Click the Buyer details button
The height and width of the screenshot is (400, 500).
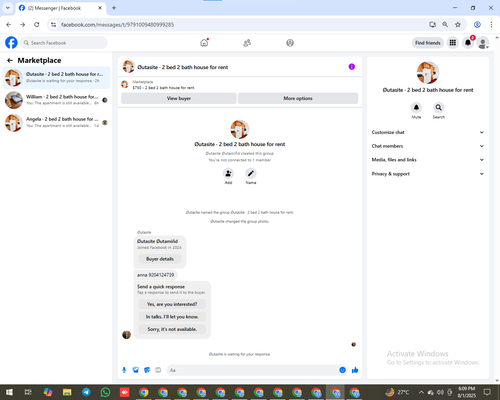pos(160,259)
